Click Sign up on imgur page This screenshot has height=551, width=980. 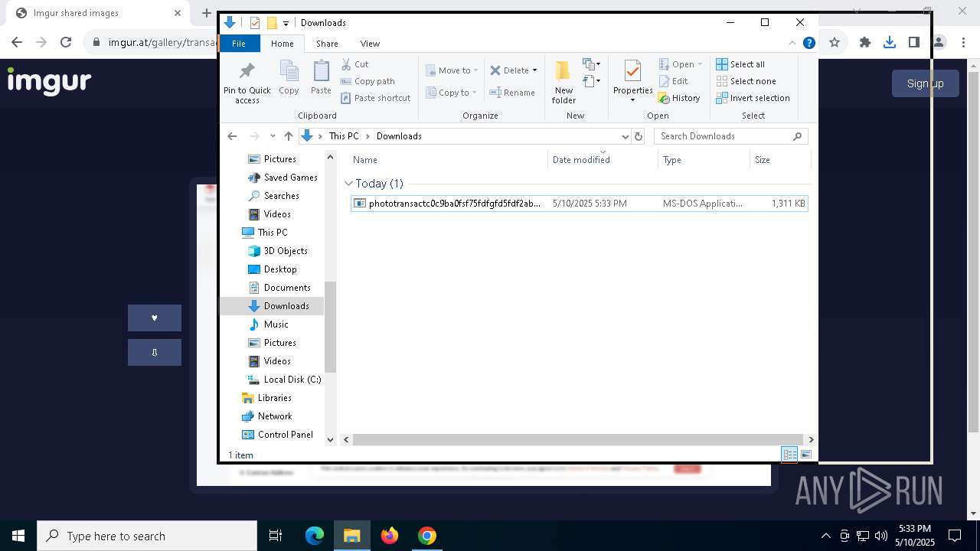[925, 83]
